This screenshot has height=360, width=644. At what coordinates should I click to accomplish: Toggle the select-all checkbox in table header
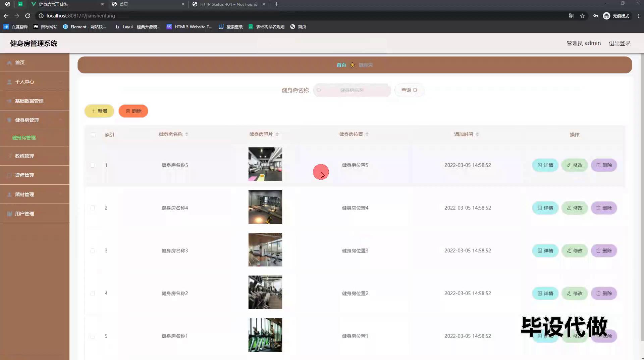pos(93,135)
